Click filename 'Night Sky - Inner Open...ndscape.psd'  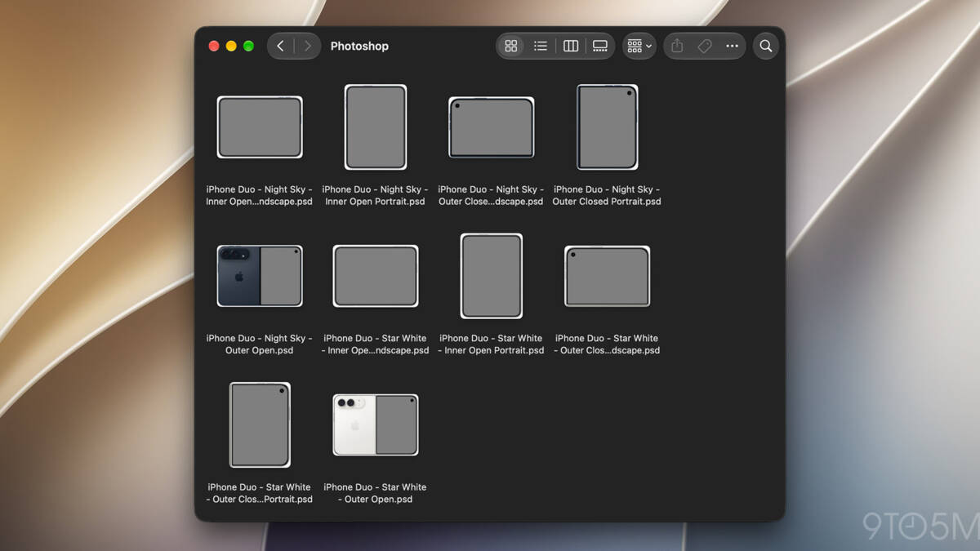[259, 195]
